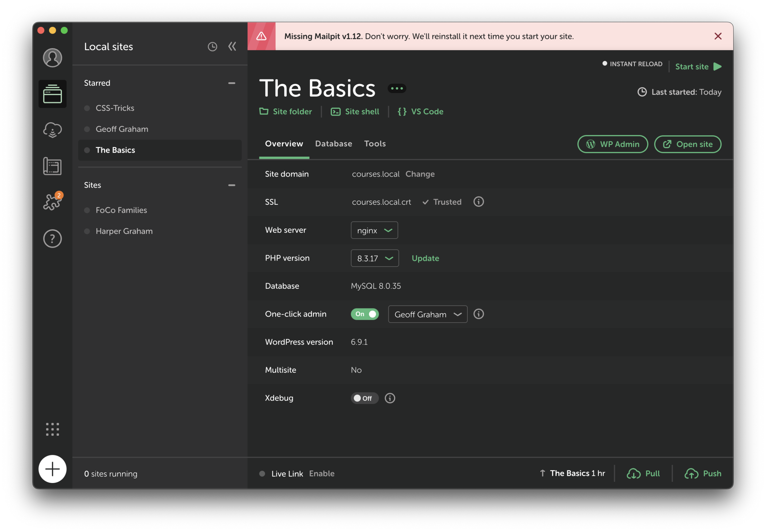This screenshot has width=766, height=532.
Task: Turn on the Xdebug toggle
Action: [364, 398]
